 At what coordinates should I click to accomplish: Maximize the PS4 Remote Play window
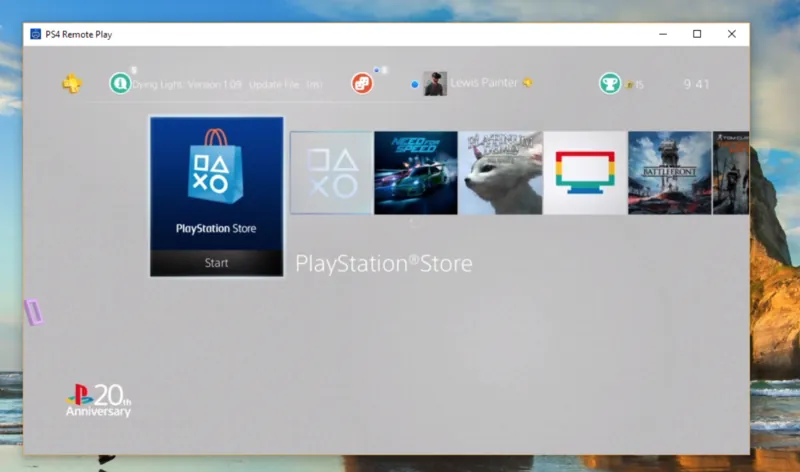[697, 34]
